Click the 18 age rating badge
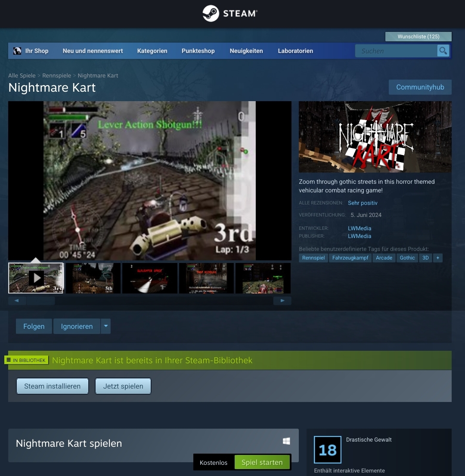The height and width of the screenshot is (476, 465). [x=327, y=450]
